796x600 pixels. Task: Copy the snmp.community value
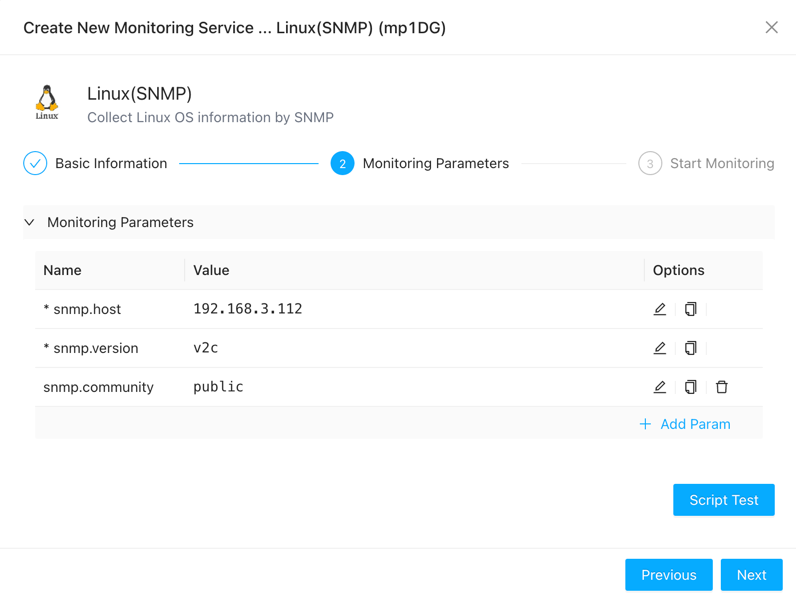pos(690,387)
